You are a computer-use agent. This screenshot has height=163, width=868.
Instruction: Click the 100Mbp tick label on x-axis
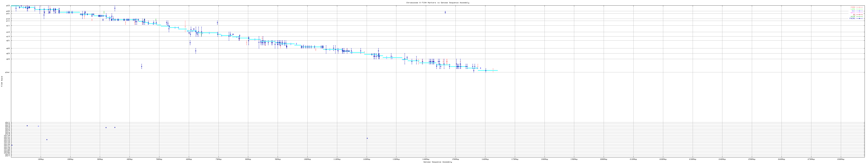307,159
